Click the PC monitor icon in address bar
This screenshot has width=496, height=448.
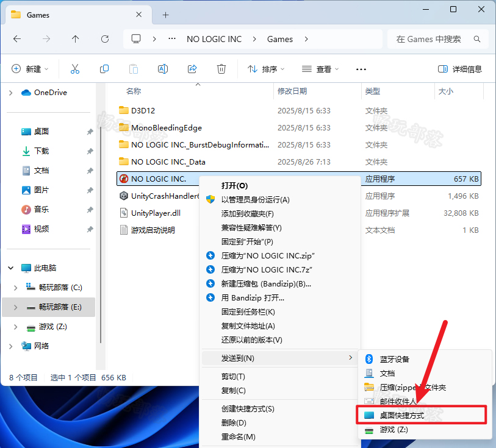[x=136, y=39]
